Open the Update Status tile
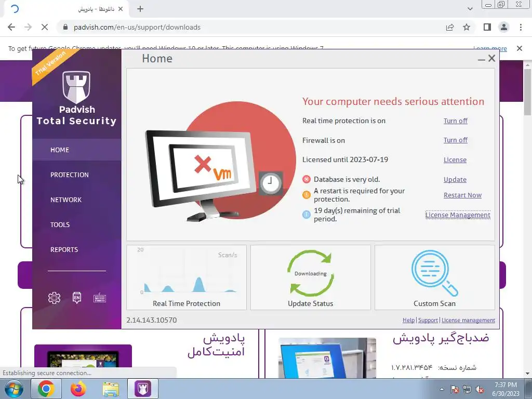The image size is (532, 399). (x=311, y=277)
